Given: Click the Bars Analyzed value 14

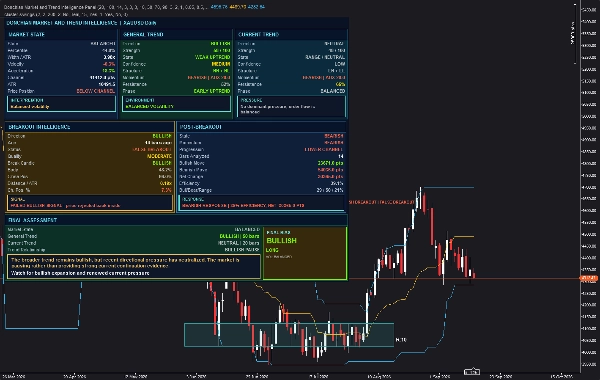Looking at the screenshot, I should point(341,156).
